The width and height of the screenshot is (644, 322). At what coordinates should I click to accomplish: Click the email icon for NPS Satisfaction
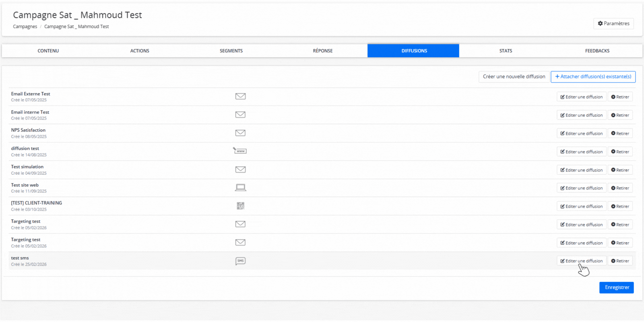[x=240, y=133]
